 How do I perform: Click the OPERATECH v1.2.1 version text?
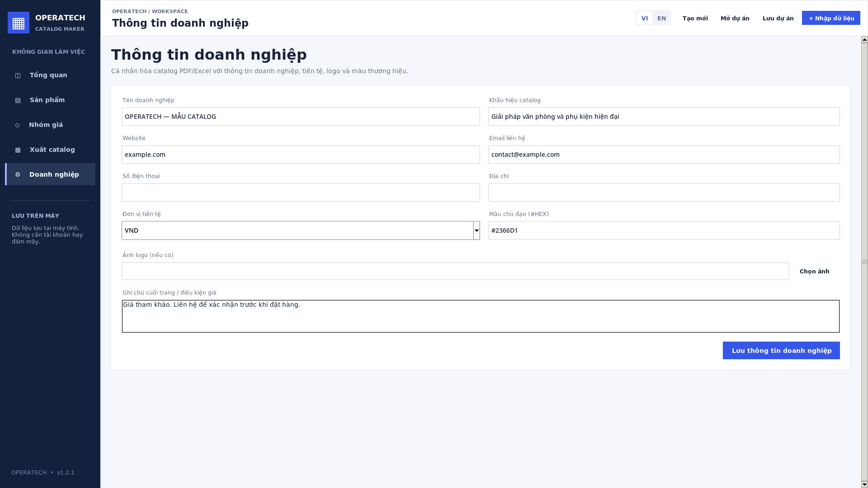43,473
